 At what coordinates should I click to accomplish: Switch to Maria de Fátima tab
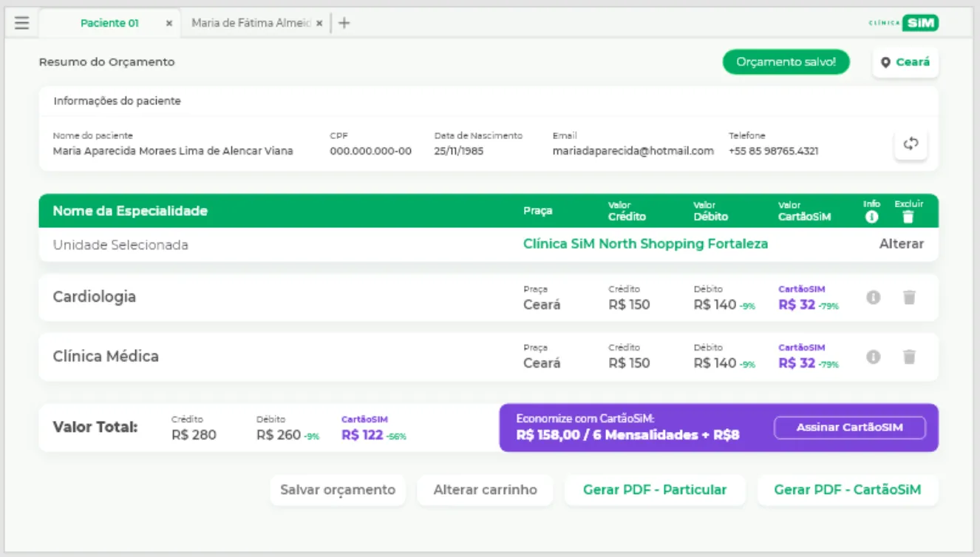click(x=251, y=23)
